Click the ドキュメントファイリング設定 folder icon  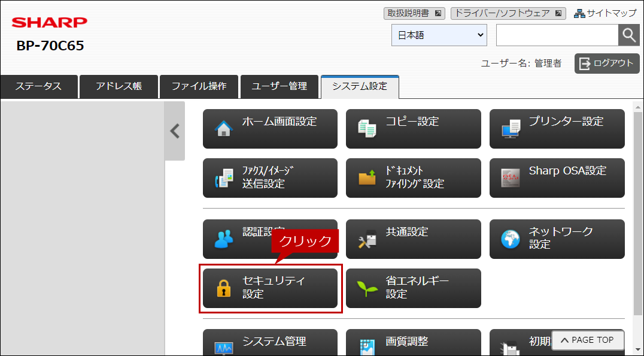(367, 177)
